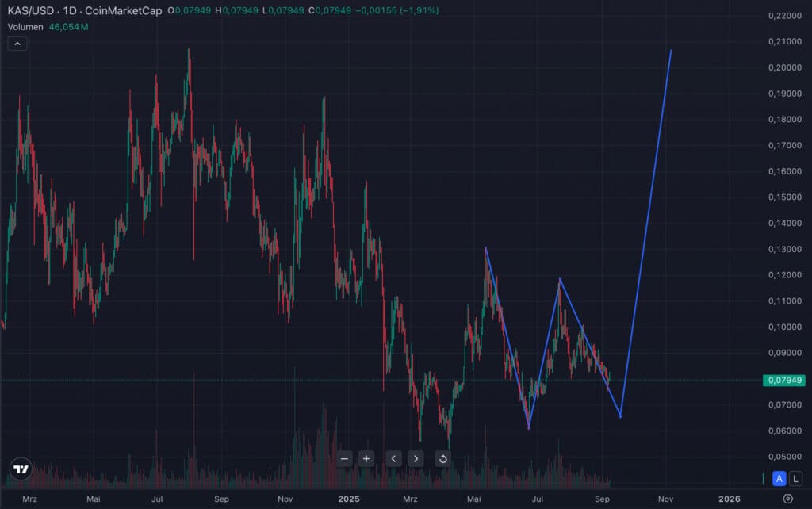Screen dimensions: 812x509
Task: Click the Nov label on the far right
Action: [x=665, y=499]
